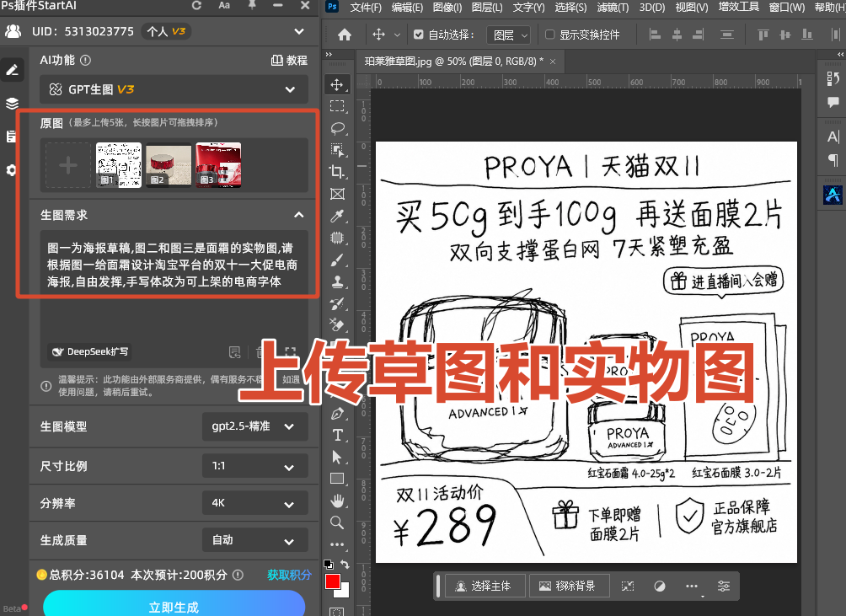The image size is (846, 616).
Task: Expand the UID account chevron
Action: pos(299,31)
